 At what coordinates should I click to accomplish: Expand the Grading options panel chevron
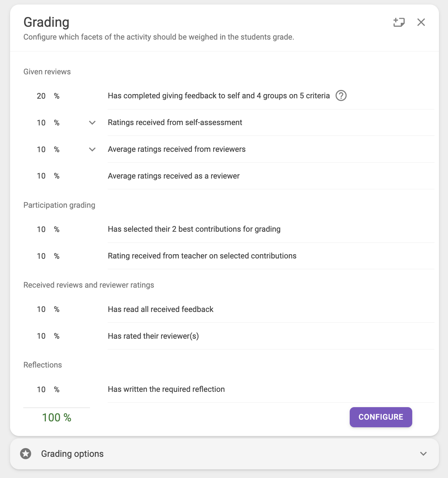coord(423,454)
